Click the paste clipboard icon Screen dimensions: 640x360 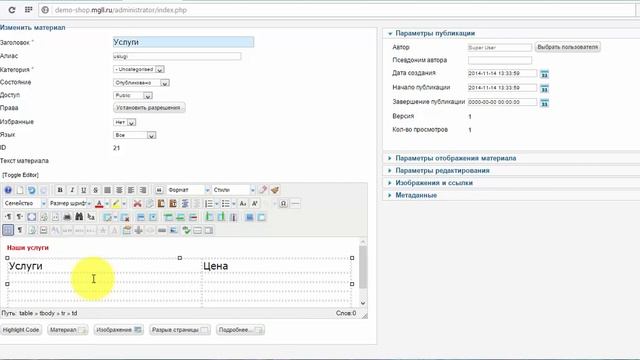tap(161, 203)
